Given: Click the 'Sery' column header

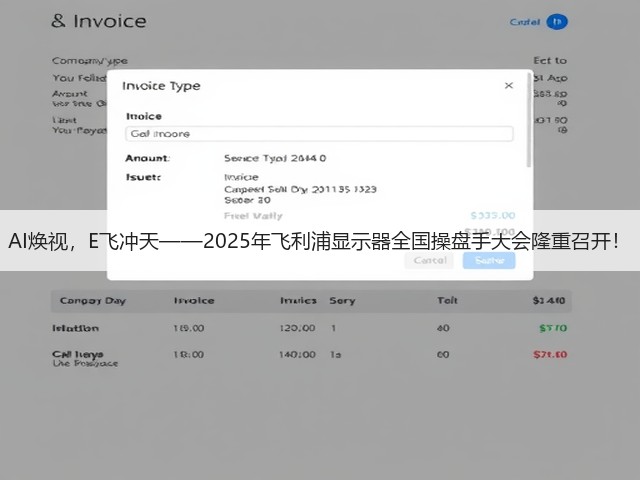Looking at the screenshot, I should pyautogui.click(x=342, y=301).
